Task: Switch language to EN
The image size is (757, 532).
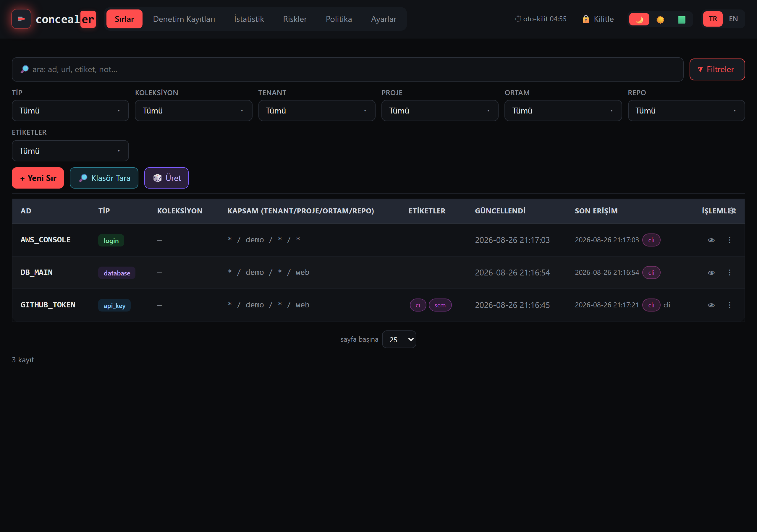Action: click(733, 19)
